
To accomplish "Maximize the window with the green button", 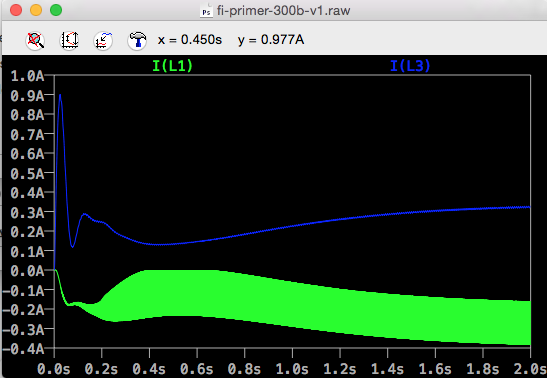I will pos(56,10).
